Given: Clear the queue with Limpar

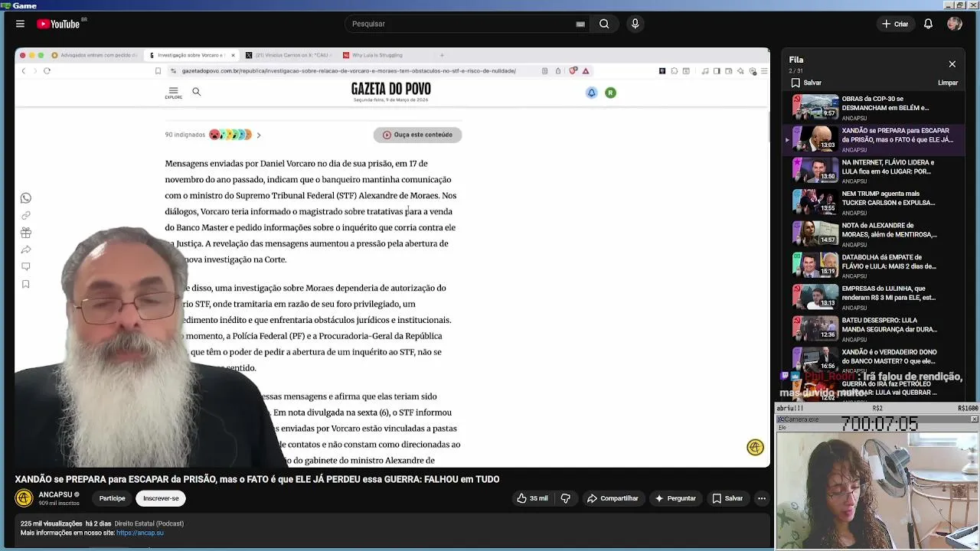Looking at the screenshot, I should coord(947,83).
